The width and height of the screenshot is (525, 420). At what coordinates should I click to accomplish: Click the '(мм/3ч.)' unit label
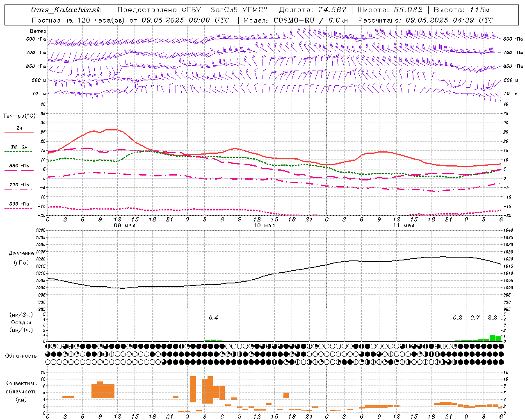tap(21, 315)
